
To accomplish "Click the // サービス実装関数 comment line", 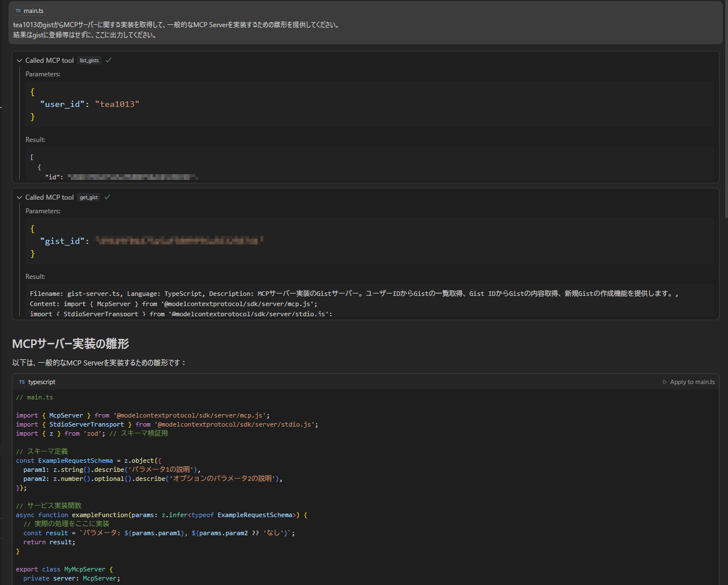I will click(x=49, y=506).
